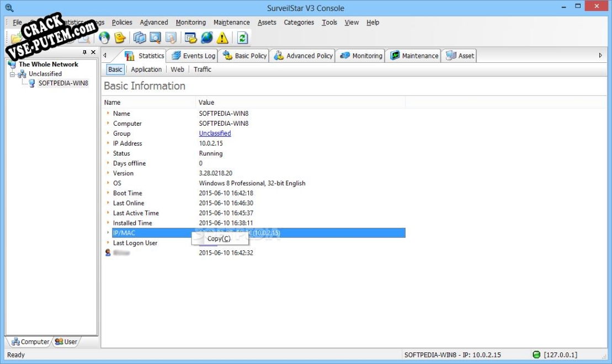Screen dimensions: 612x364
Task: Click the SurveilStar magnifier icon in title bar
Action: tap(9, 8)
